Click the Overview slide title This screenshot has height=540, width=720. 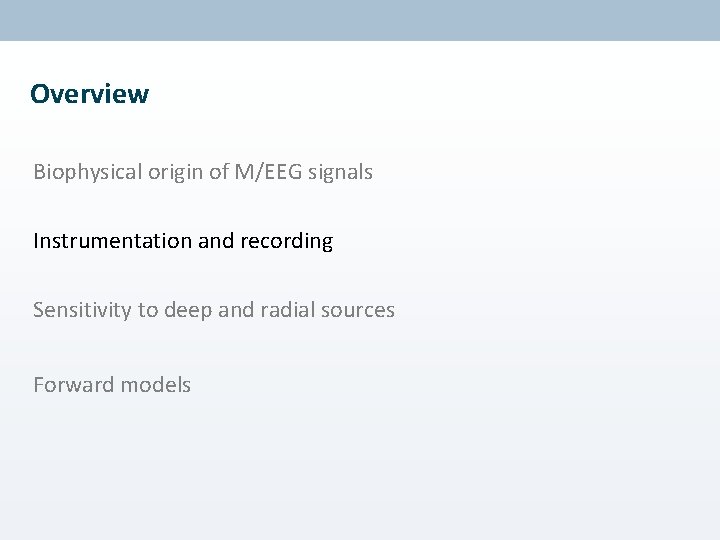(x=90, y=94)
